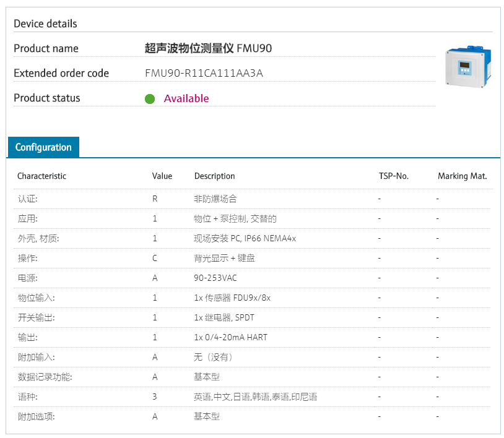Click the green product status indicator
Viewport: 504px width, 438px height.
150,98
